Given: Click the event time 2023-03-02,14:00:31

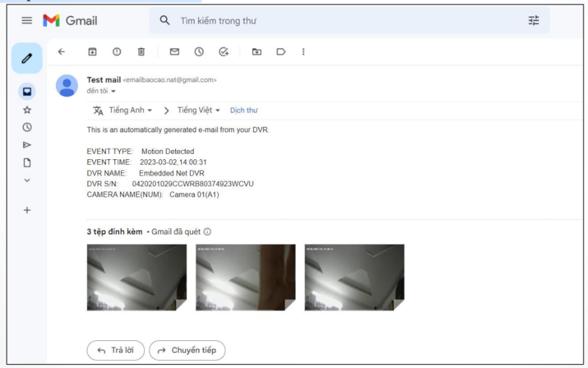Looking at the screenshot, I should 173,162.
